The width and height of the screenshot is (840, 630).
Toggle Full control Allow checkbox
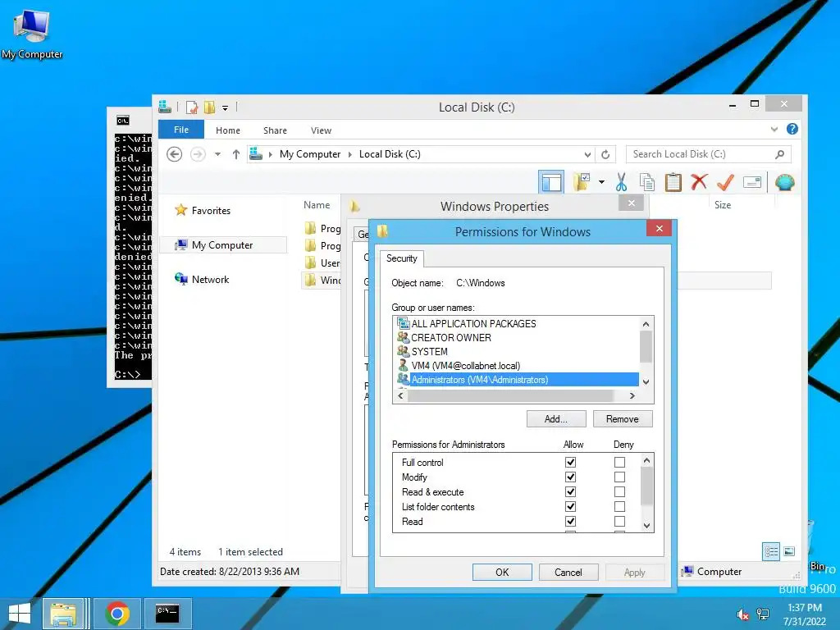click(x=571, y=462)
